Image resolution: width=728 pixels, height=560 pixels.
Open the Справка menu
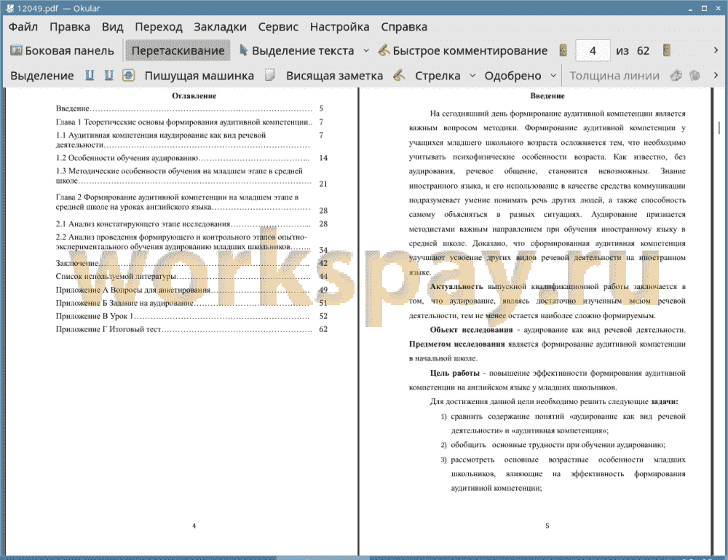pos(404,27)
